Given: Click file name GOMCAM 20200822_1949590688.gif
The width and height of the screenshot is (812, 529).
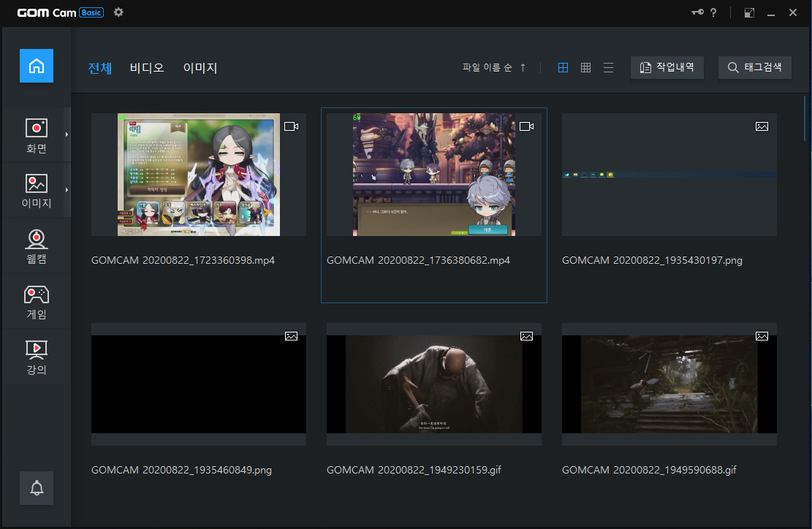Looking at the screenshot, I should pyautogui.click(x=649, y=470).
